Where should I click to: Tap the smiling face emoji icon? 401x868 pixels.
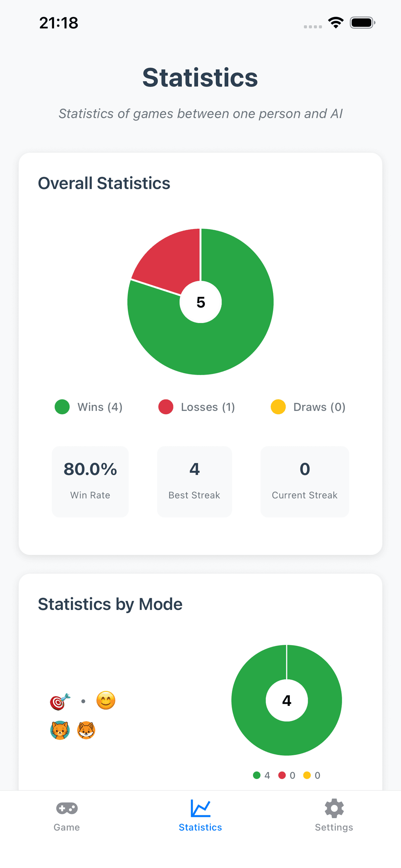pyautogui.click(x=106, y=700)
